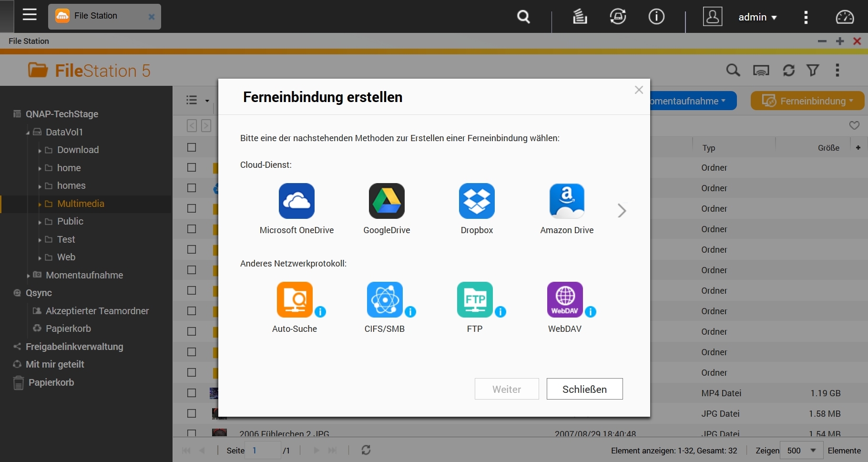Open File Station more settings menu
Viewport: 868px width, 462px height.
coord(837,71)
